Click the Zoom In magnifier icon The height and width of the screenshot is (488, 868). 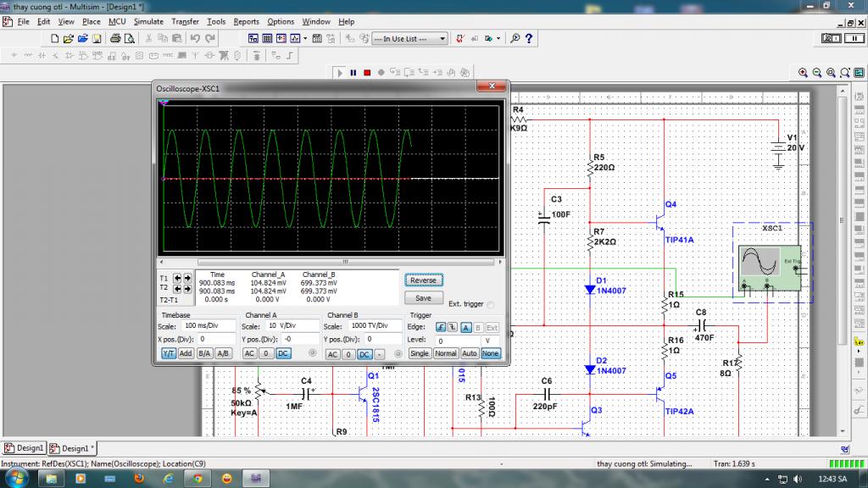coord(803,73)
